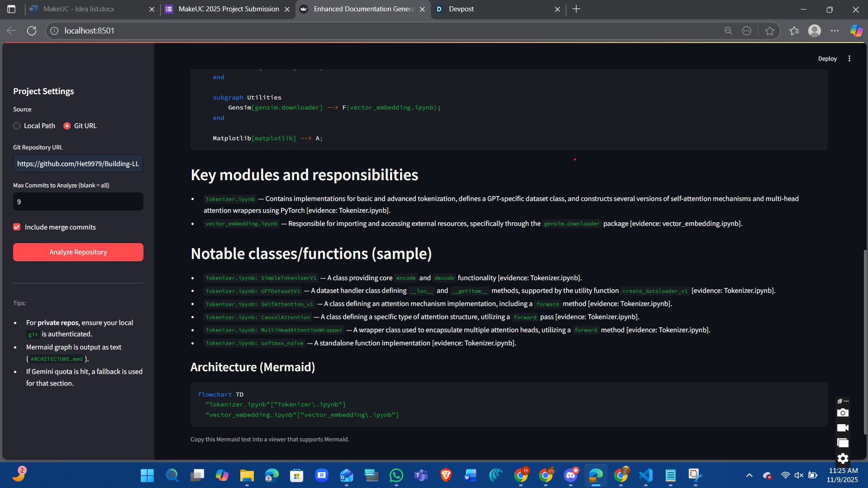This screenshot has width=868, height=488.
Task: Click the screenshot camera icon
Action: (843, 412)
